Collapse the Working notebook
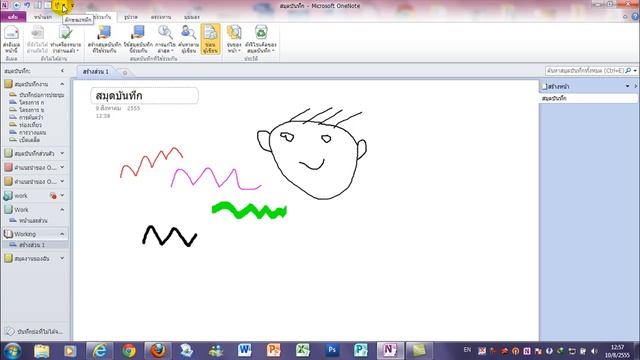Screen dimensions: 640x360 62,234
